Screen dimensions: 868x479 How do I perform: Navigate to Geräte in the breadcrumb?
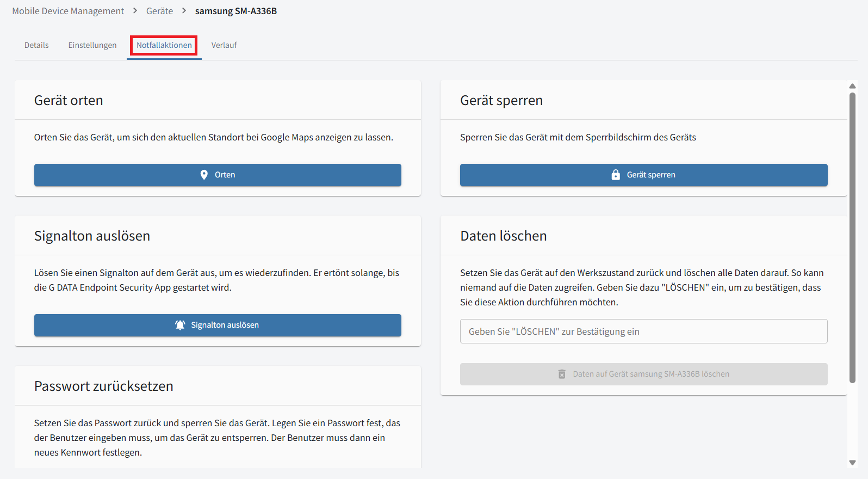(159, 11)
